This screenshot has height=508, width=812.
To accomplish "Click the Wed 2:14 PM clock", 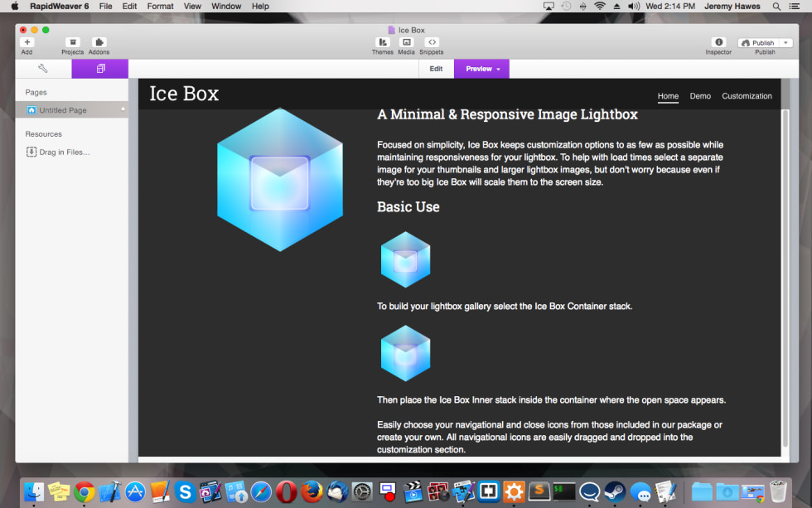I will tap(670, 6).
